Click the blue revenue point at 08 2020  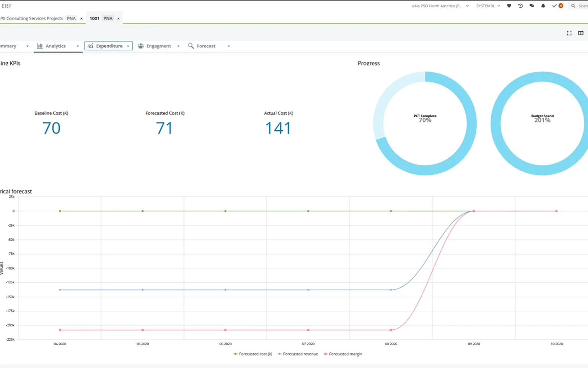(x=391, y=290)
